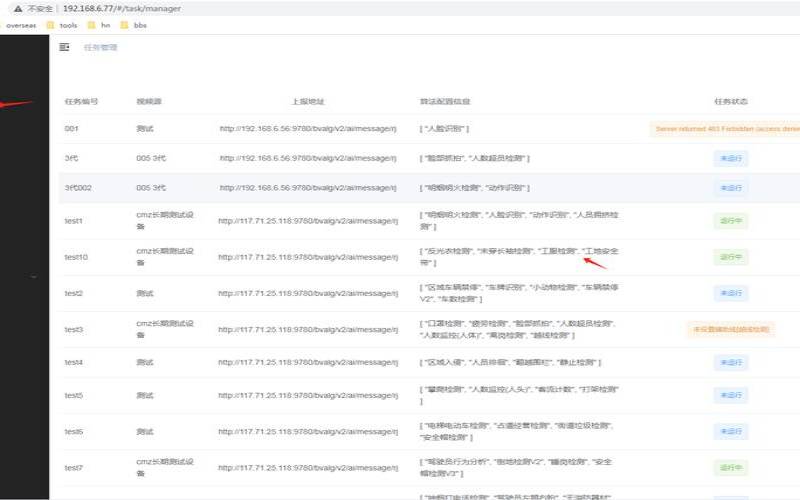
Task: Select task number 001
Action: (71, 129)
